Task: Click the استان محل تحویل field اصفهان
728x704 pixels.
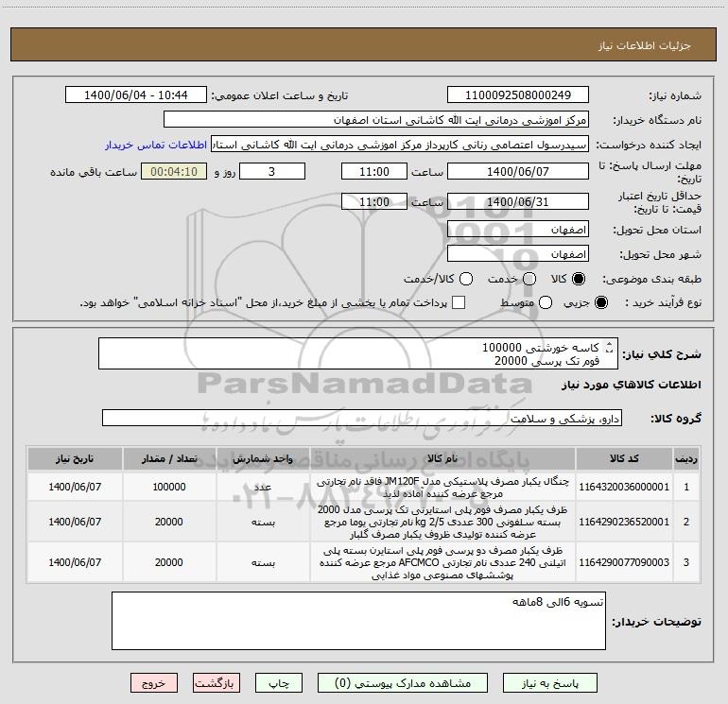Action: (x=518, y=229)
